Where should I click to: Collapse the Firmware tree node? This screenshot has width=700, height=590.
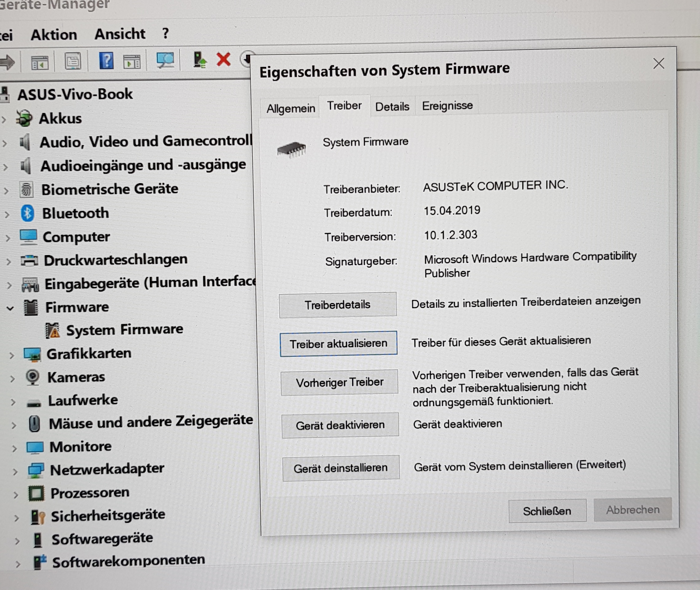click(x=10, y=308)
